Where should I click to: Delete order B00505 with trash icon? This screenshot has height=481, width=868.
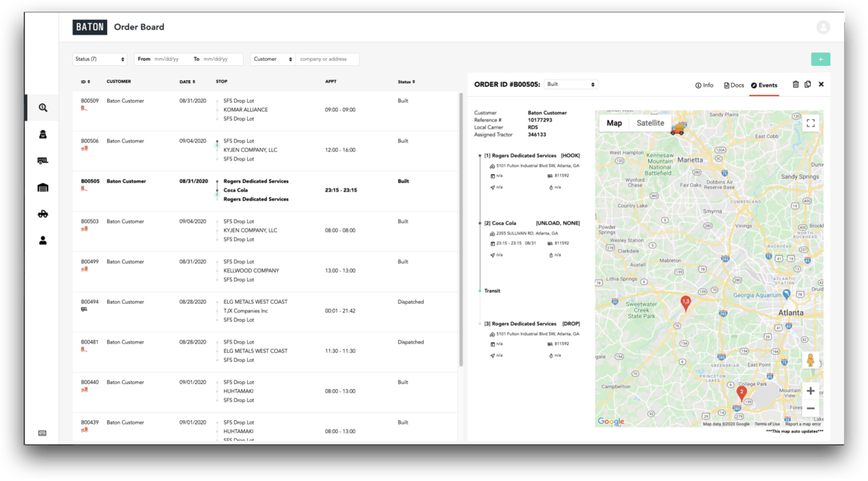[x=796, y=85]
